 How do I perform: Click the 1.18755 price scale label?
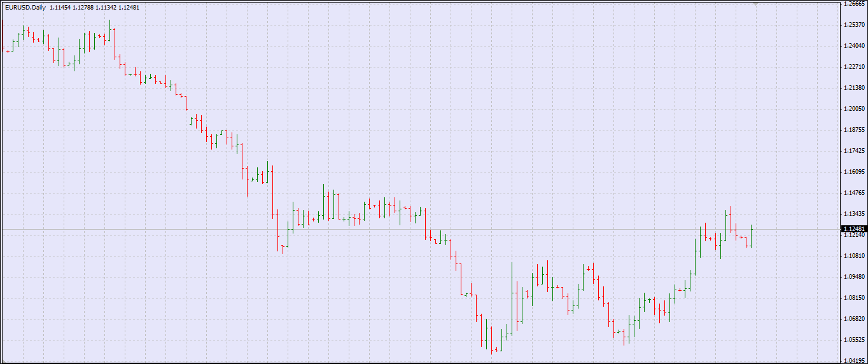pos(853,130)
